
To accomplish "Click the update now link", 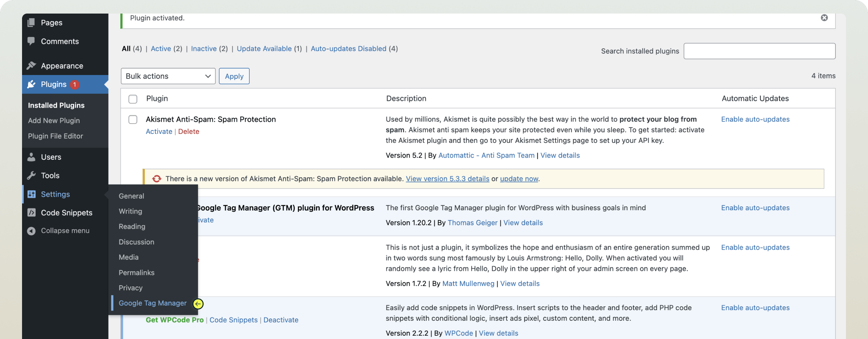I will 519,179.
